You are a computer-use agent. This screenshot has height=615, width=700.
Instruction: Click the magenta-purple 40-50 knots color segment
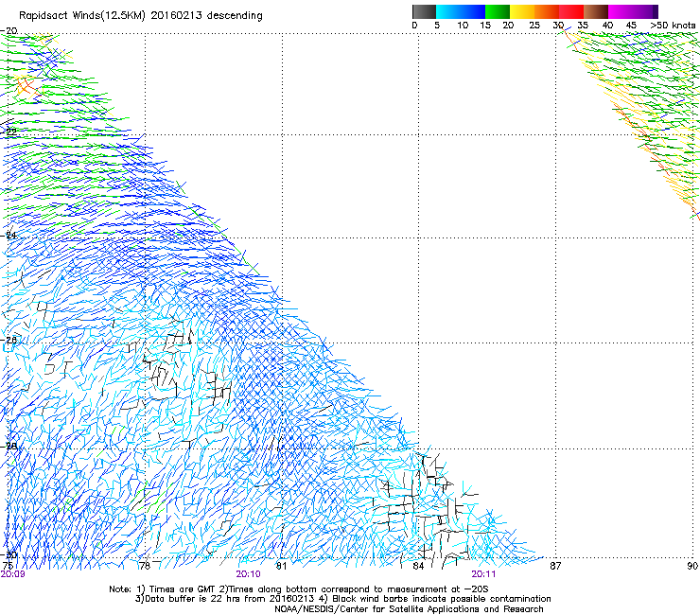tap(633, 11)
